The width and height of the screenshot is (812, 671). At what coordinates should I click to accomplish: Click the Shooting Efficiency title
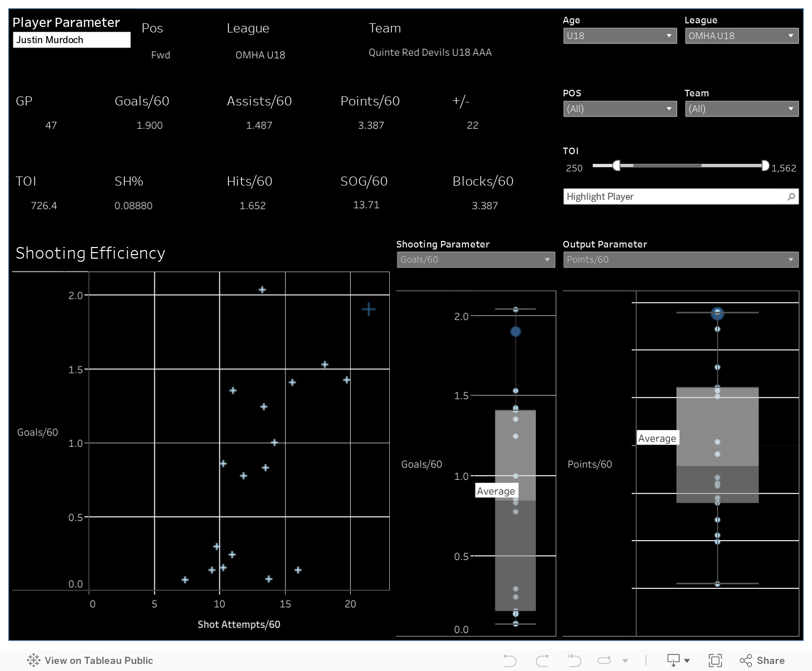(x=90, y=253)
